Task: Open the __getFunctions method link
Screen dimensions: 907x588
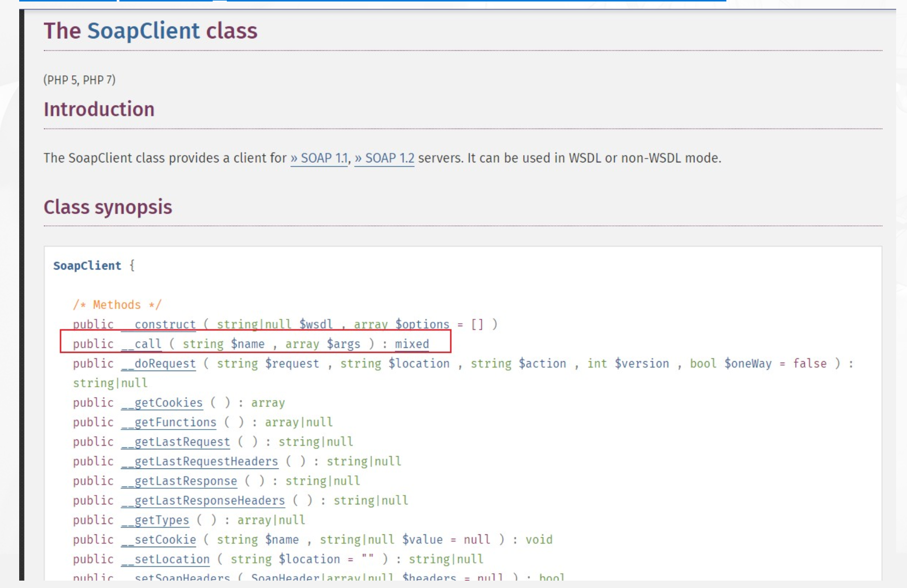Action: pyautogui.click(x=169, y=423)
